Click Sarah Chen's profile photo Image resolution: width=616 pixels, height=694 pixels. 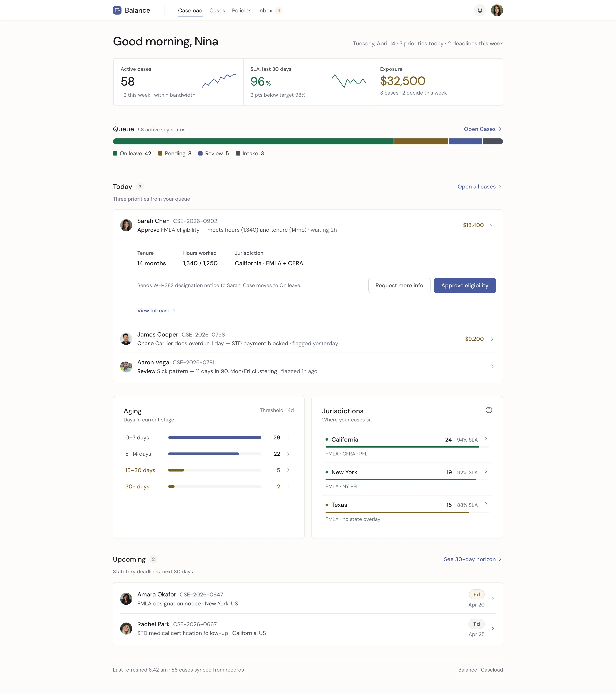pos(126,225)
